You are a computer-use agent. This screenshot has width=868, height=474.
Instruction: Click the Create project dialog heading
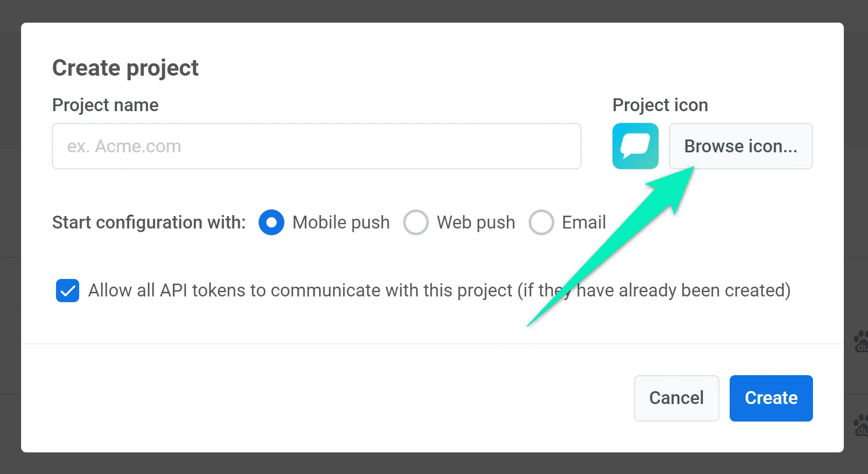(125, 67)
